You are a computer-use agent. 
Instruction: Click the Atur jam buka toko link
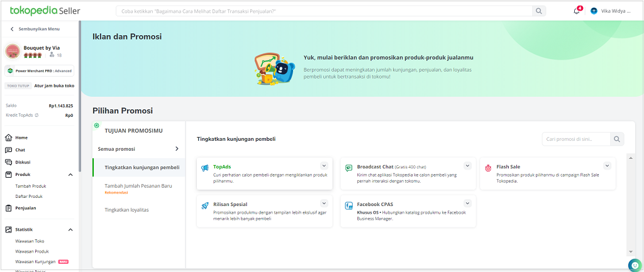tap(54, 85)
